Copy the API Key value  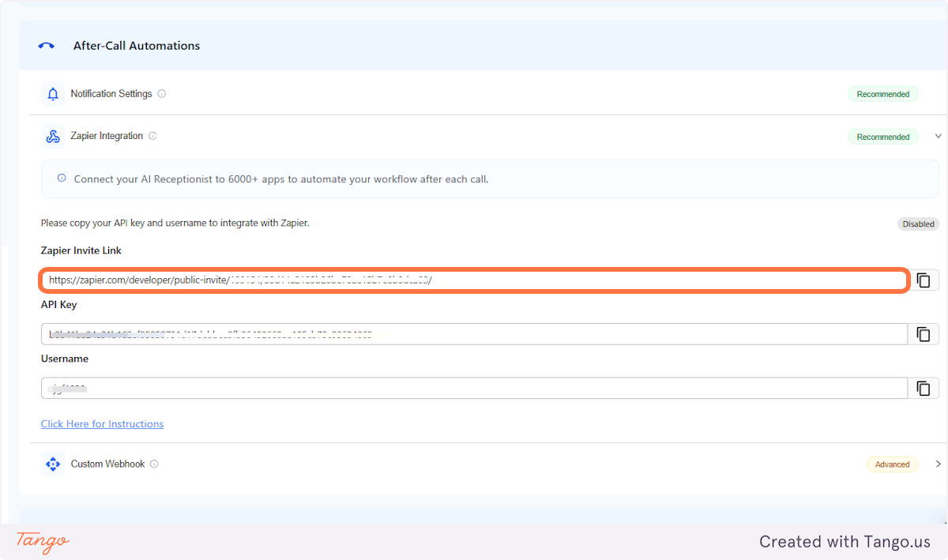923,334
